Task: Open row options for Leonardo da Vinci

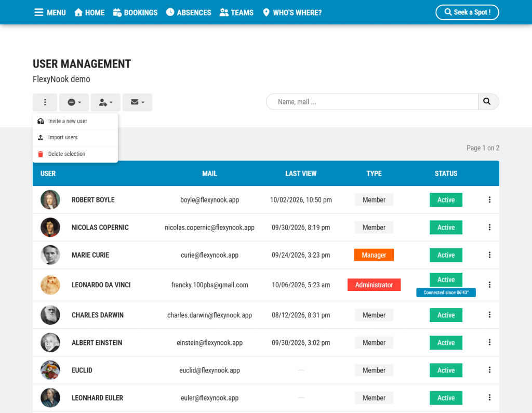Action: (489, 285)
